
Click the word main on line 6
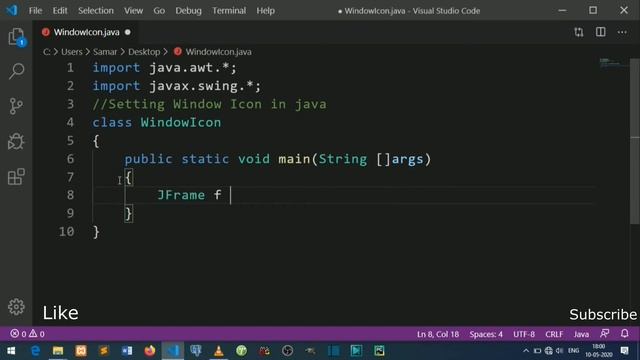[x=294, y=159]
